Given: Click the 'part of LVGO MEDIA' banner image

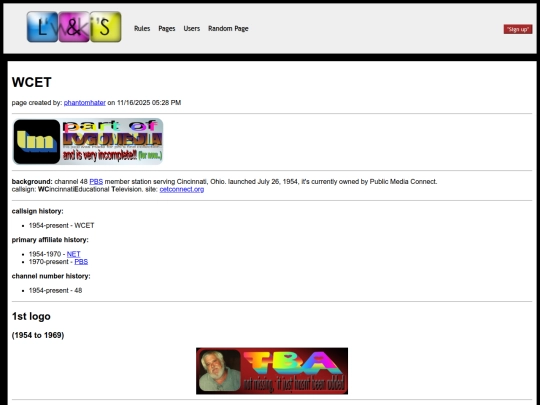Looking at the screenshot, I should (x=88, y=142).
